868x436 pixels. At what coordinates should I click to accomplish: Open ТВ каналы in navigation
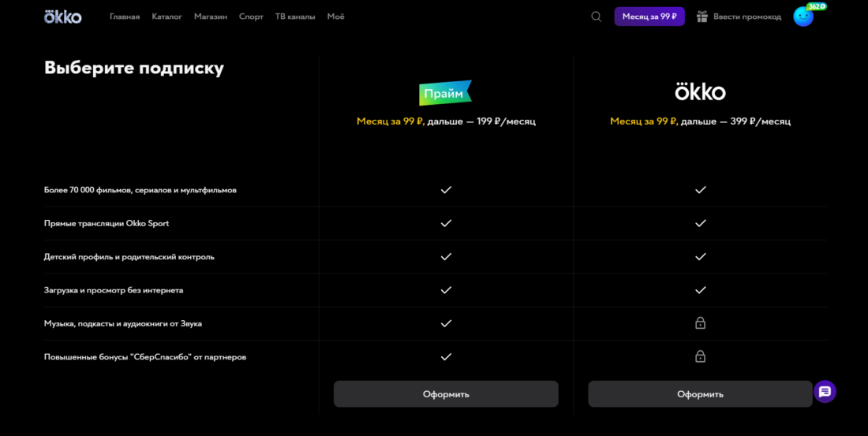tap(295, 17)
